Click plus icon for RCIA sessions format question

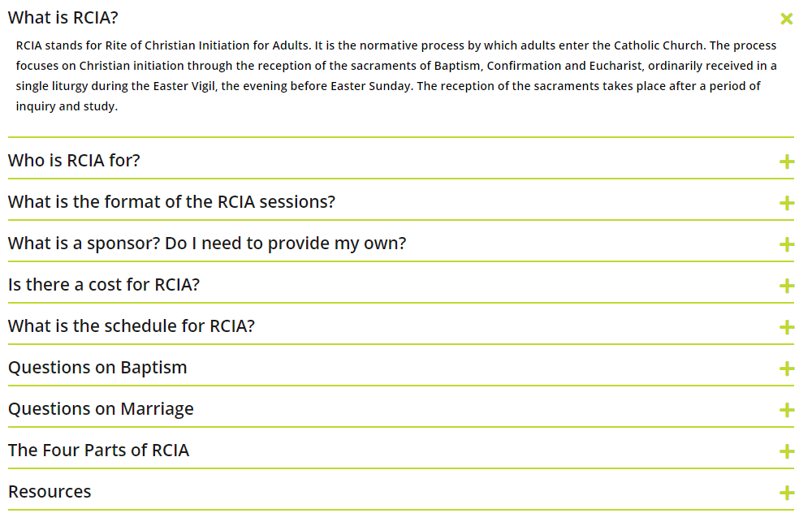click(x=786, y=203)
